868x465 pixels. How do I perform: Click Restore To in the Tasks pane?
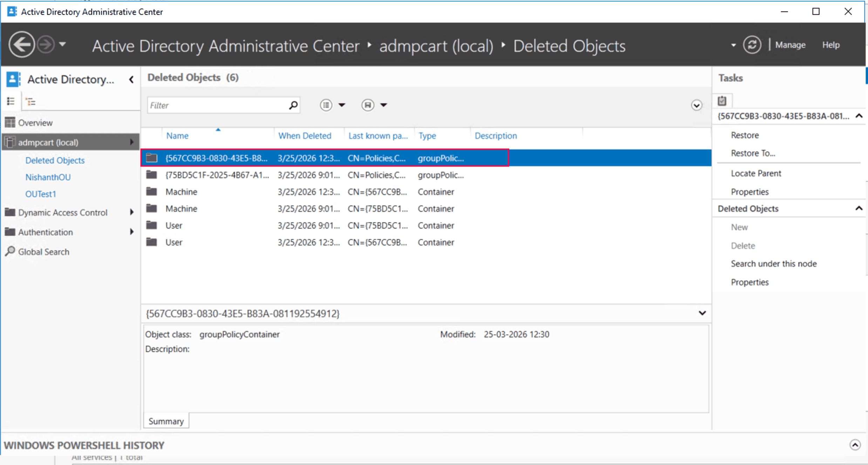pos(753,153)
